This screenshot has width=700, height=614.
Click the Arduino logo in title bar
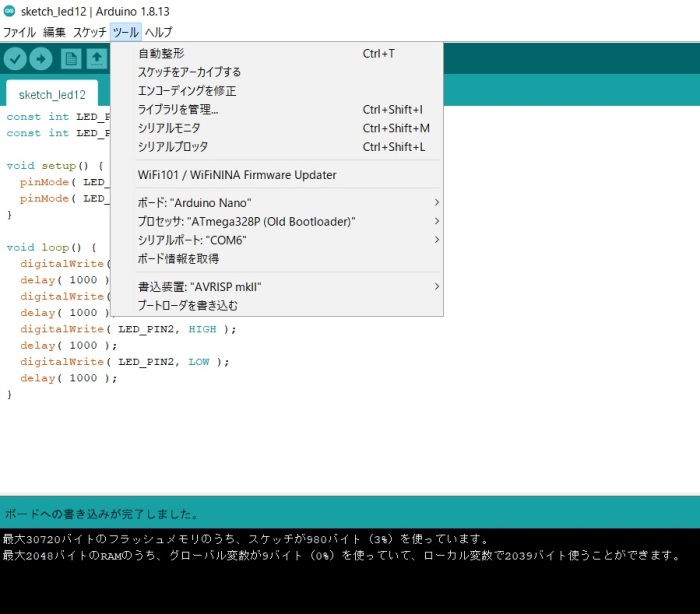click(9, 11)
